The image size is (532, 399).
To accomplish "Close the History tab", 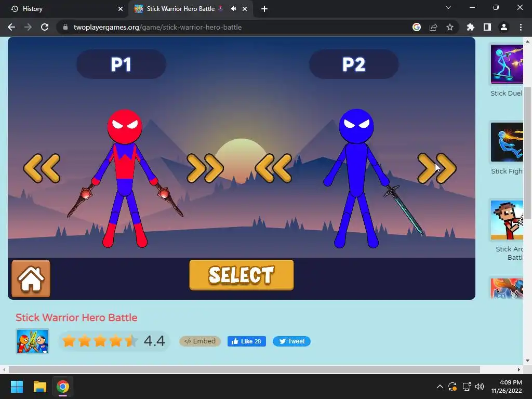I will [121, 9].
